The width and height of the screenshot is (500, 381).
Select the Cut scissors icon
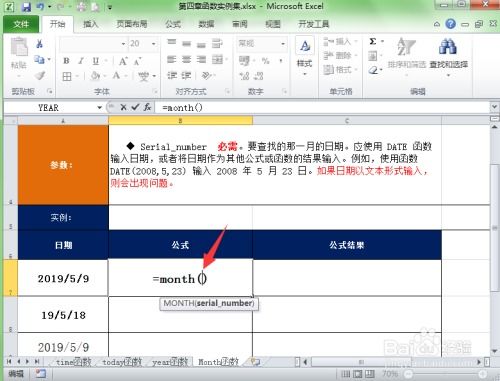(40, 44)
